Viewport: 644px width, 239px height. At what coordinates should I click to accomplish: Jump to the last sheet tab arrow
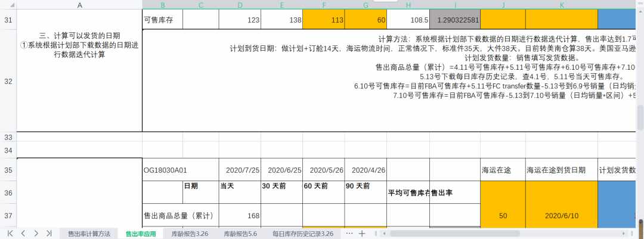coord(49,233)
